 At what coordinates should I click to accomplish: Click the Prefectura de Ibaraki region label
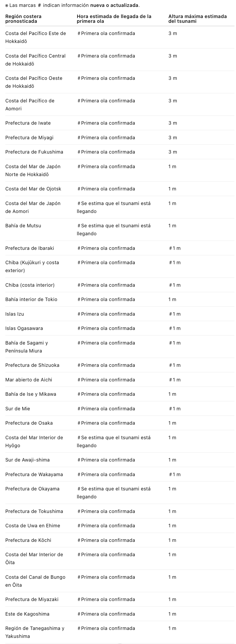tap(29, 248)
